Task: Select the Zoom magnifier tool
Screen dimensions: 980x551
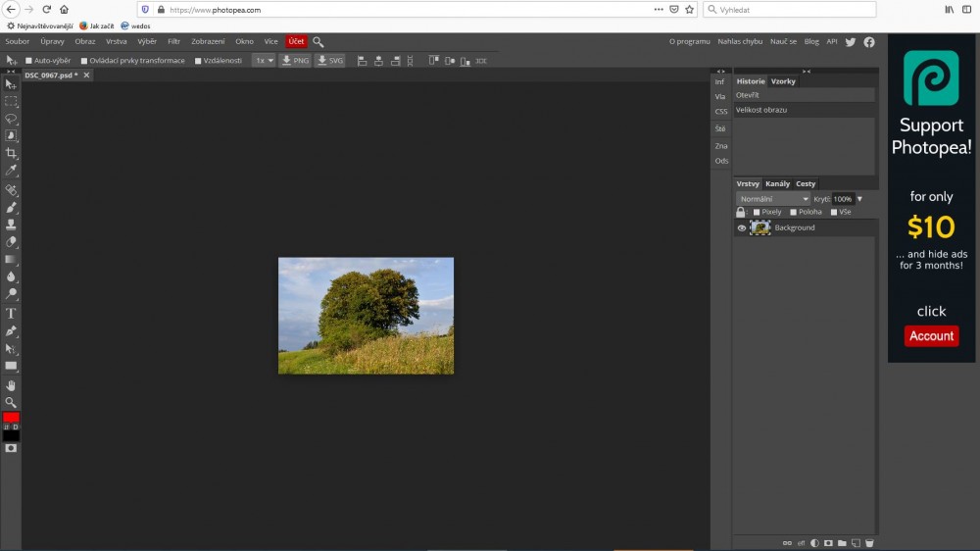Action: [x=11, y=402]
